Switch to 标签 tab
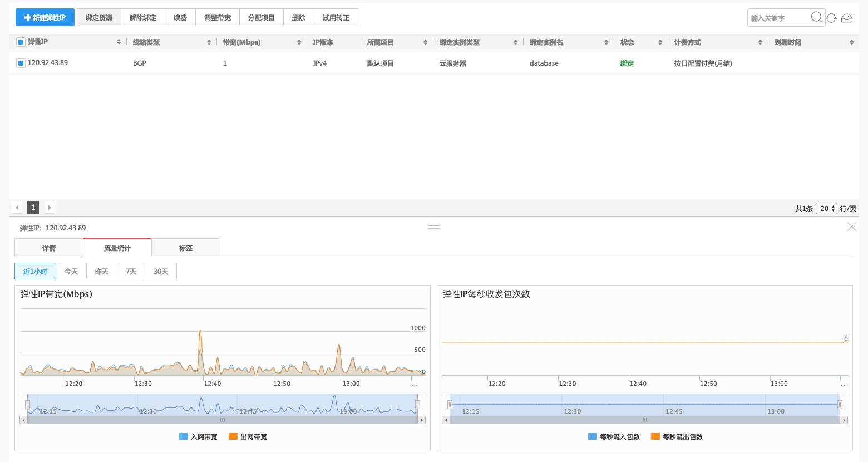Viewport: 868px width, 462px height. [x=186, y=248]
